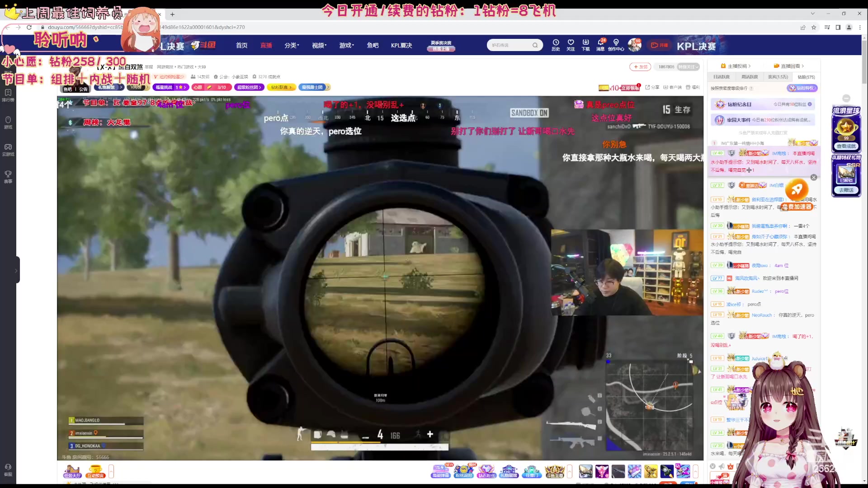
Task: Switch to 贵宾(1.5万) tab
Action: coord(778,77)
